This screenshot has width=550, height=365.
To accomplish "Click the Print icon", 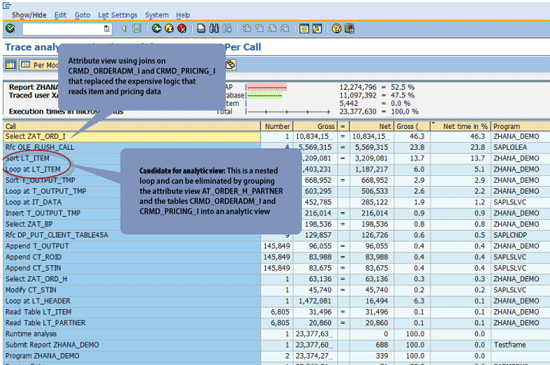I will click(201, 28).
